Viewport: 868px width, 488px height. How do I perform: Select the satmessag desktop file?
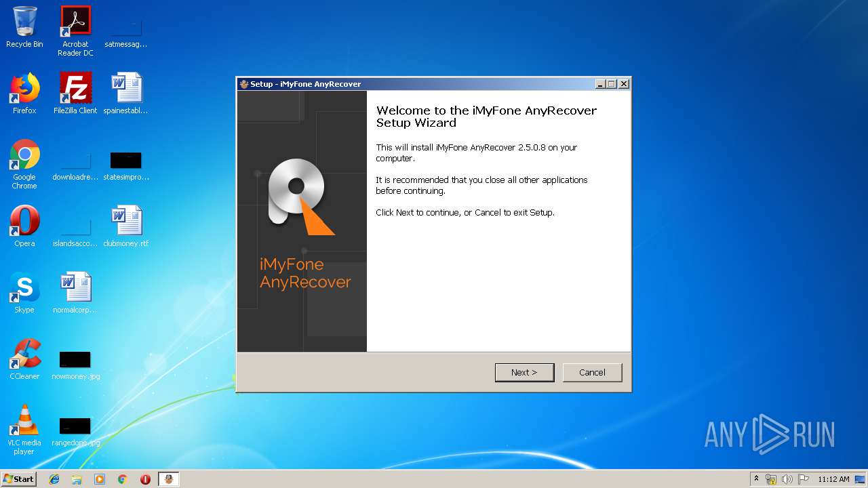pyautogui.click(x=126, y=32)
